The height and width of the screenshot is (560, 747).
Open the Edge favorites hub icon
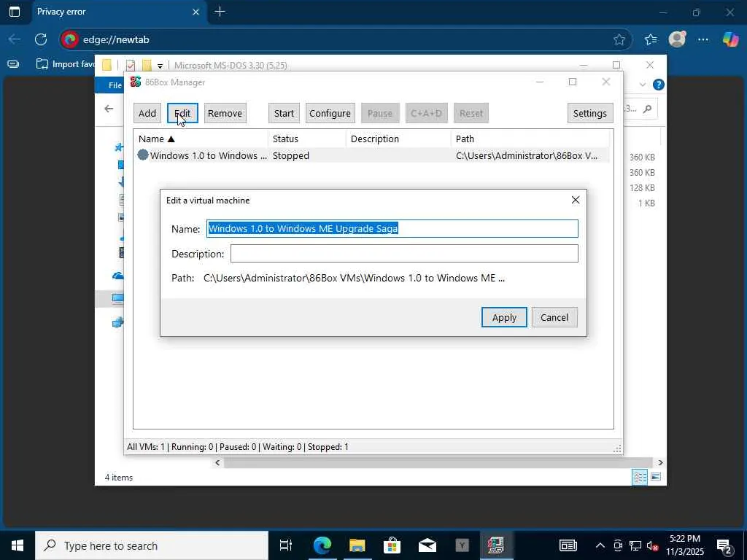tap(650, 39)
